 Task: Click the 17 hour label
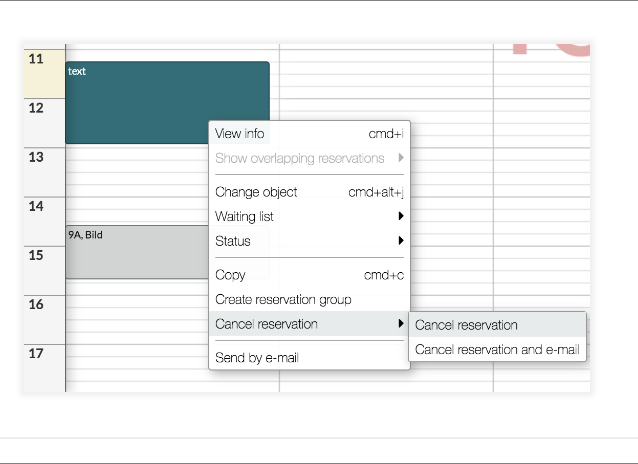click(36, 353)
